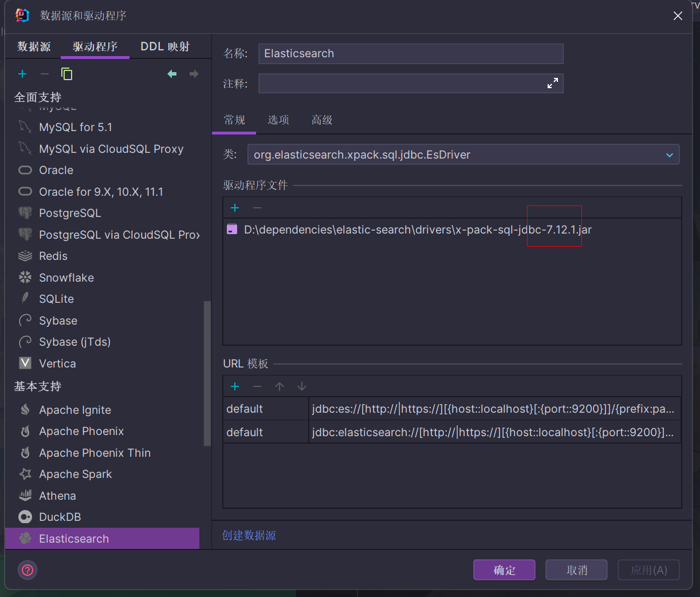Duplicate the selected driver
This screenshot has width=700, height=597.
coord(66,74)
